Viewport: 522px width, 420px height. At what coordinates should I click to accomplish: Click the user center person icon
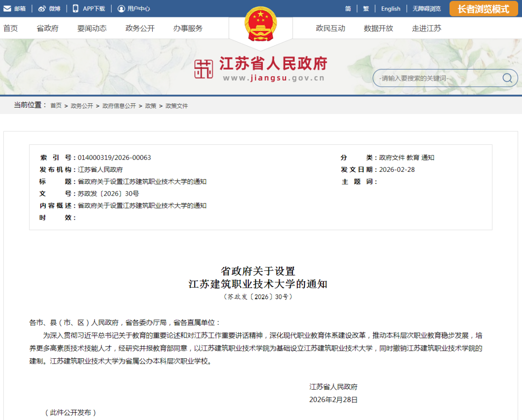click(x=121, y=9)
